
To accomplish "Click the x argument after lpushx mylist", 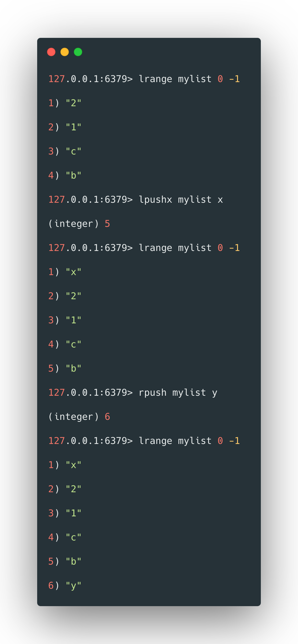I will (220, 200).
